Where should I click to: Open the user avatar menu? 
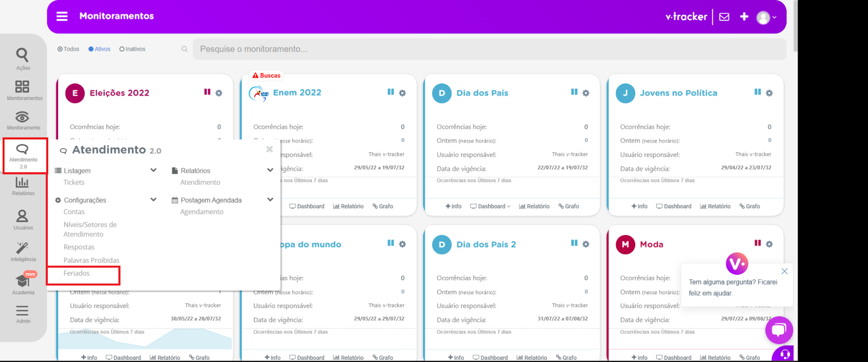[x=766, y=17]
